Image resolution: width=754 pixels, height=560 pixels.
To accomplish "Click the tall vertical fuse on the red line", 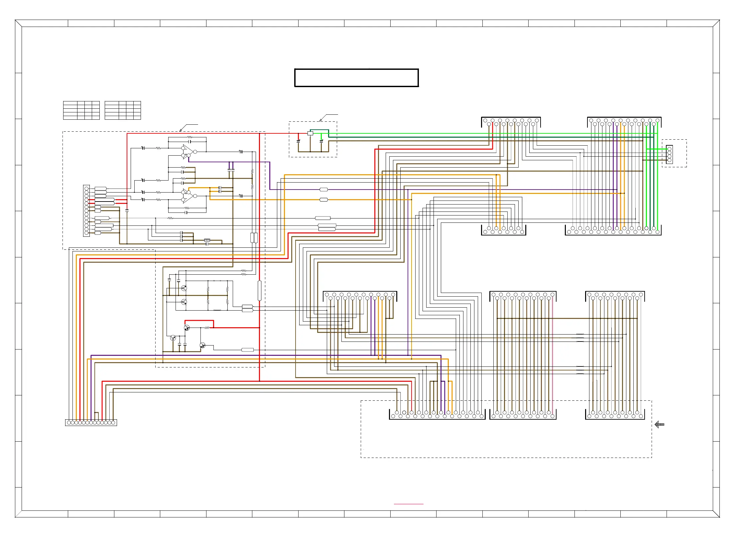I will [x=260, y=291].
